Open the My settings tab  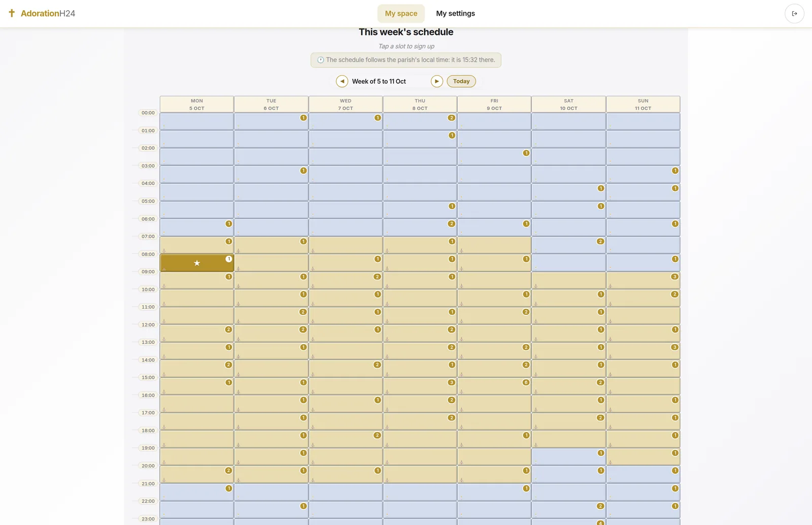pos(455,14)
